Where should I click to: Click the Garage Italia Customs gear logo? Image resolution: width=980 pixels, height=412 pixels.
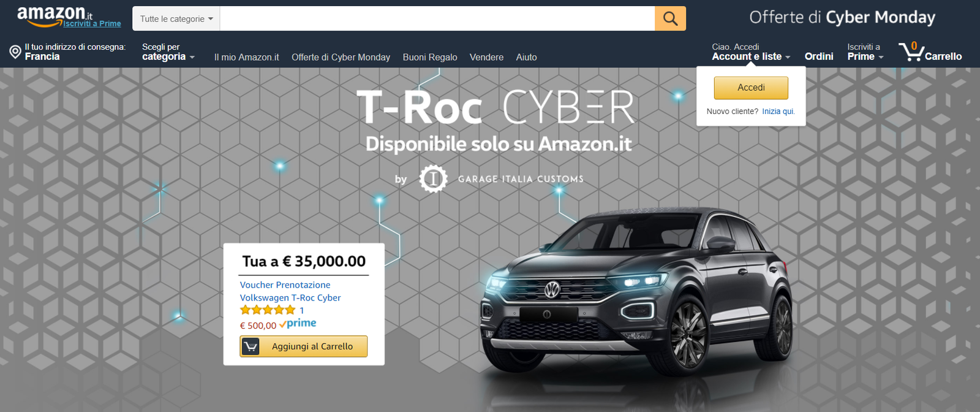(433, 179)
